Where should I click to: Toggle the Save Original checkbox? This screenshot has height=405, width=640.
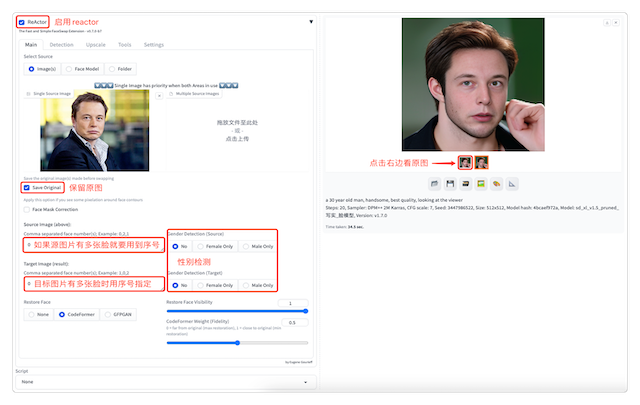point(27,187)
